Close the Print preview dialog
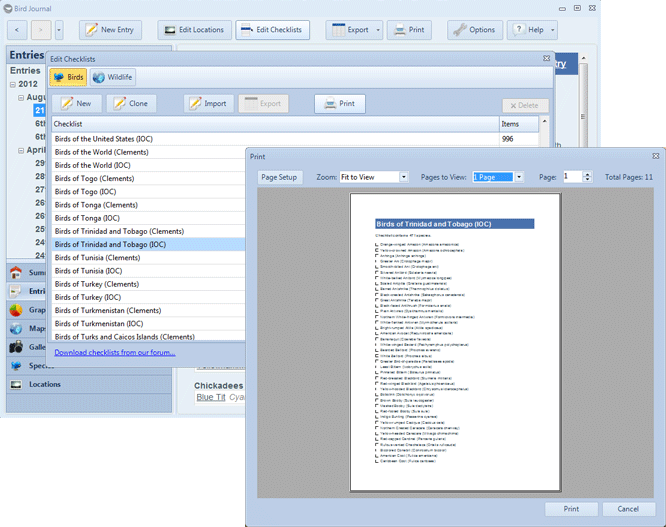The height and width of the screenshot is (527, 666). click(656, 156)
